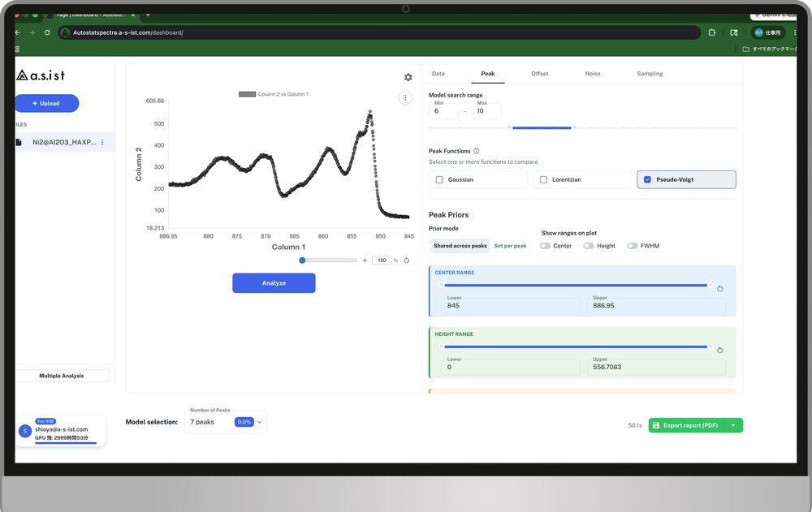
Task: Reset chart zoom to default
Action: [407, 260]
